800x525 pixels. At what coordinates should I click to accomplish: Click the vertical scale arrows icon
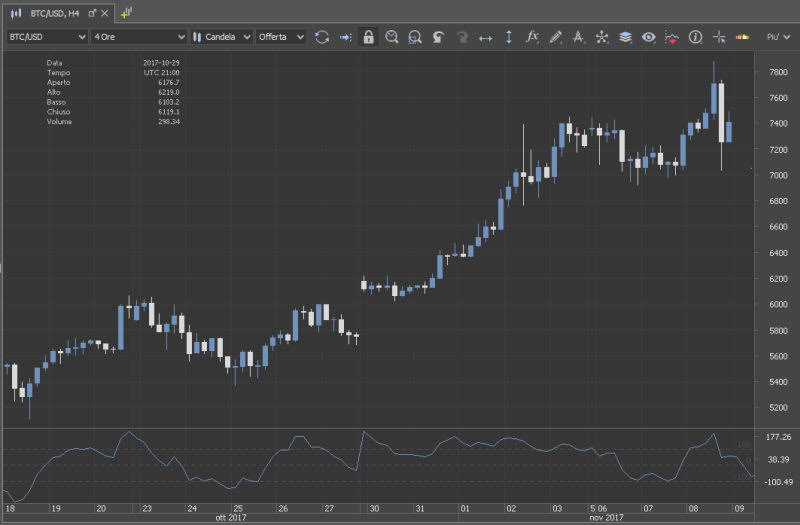click(x=509, y=37)
